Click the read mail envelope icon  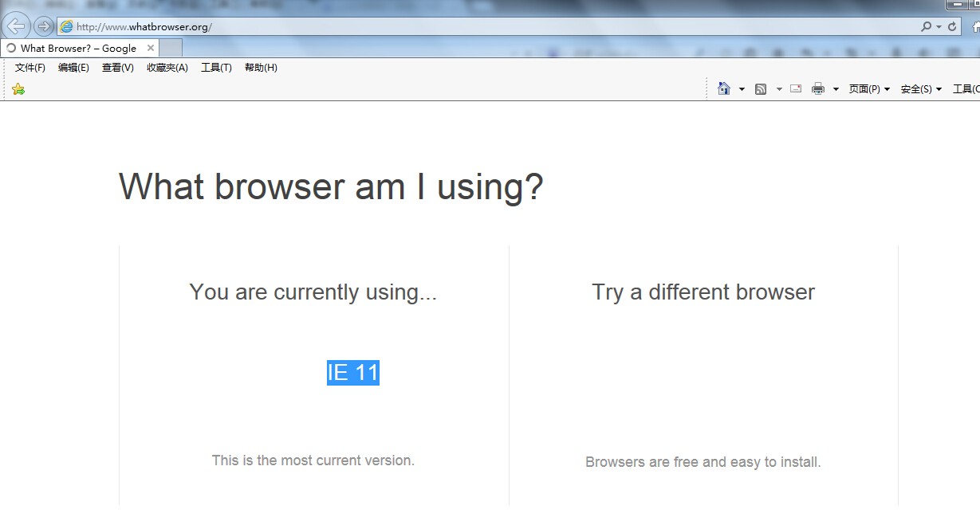[x=796, y=88]
